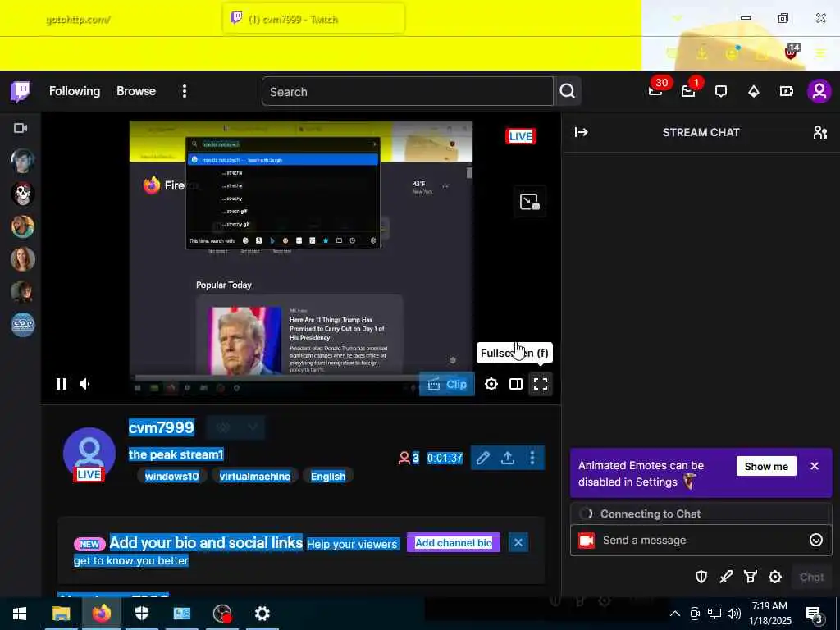Close the Animated Emotes notice
The width and height of the screenshot is (840, 630).
pos(815,466)
